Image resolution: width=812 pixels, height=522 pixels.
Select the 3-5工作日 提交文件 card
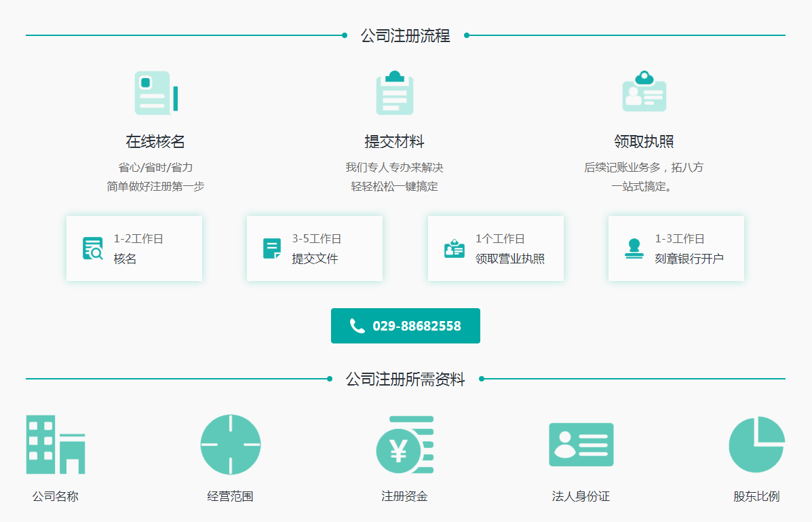(315, 248)
